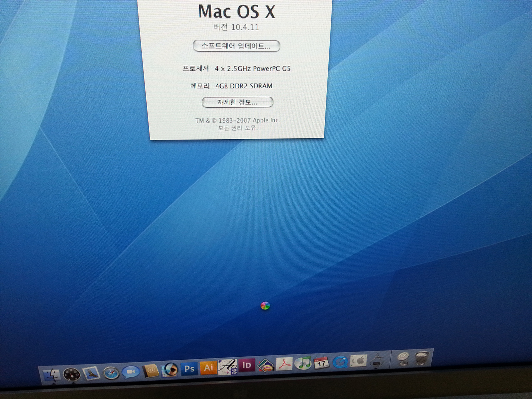532x399 pixels.
Task: Launch Adobe Photoshop from the Dock
Action: [x=189, y=368]
